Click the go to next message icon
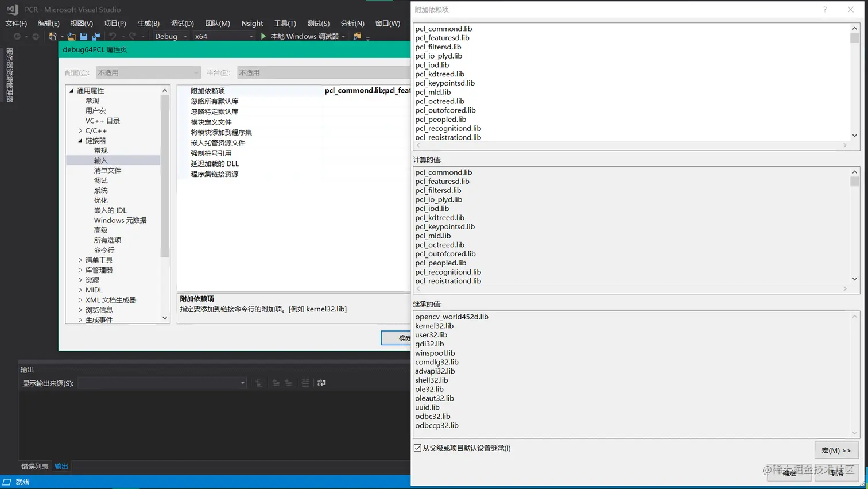This screenshot has height=489, width=868. click(x=289, y=383)
